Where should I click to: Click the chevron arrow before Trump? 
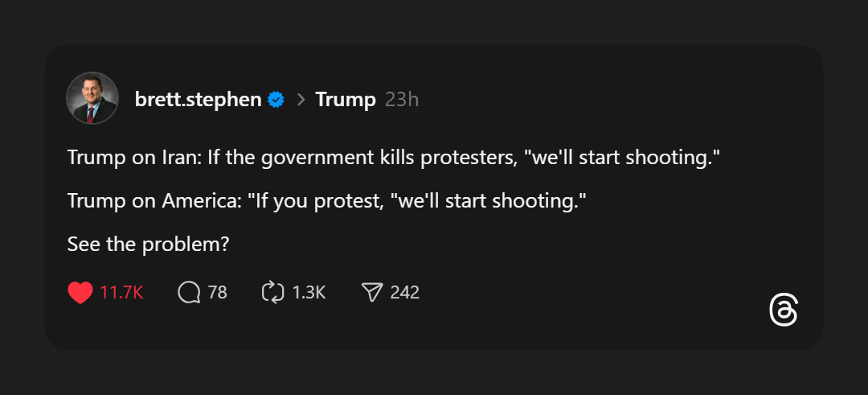click(301, 100)
